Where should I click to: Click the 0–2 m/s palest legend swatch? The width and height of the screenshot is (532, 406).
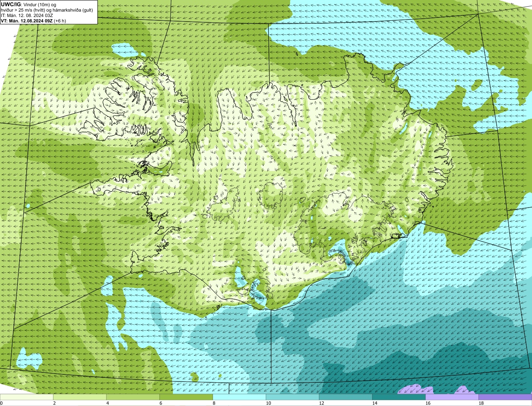pyautogui.click(x=27, y=397)
